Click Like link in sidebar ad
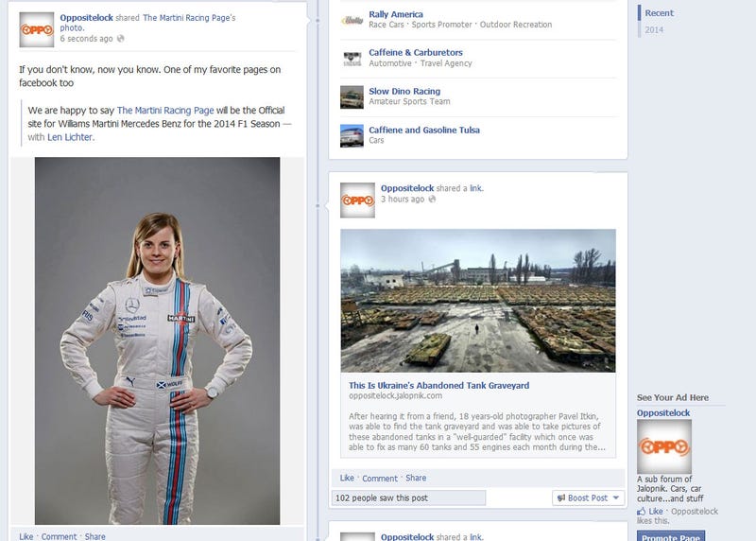This screenshot has height=541, width=756. [x=656, y=511]
